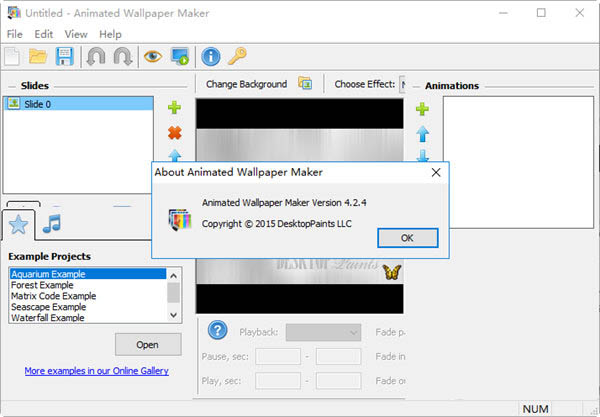Open About with the blue info icon
Viewport: 600px width, 417px height.
pos(211,57)
